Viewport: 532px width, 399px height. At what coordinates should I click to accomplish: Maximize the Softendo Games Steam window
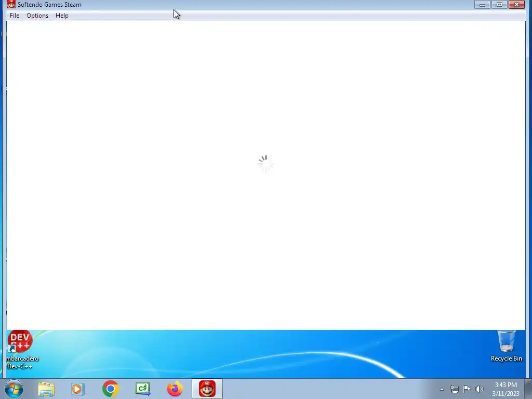tap(499, 4)
